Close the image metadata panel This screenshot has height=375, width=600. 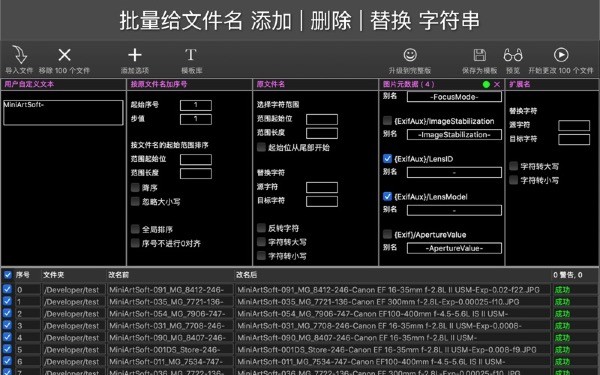pyautogui.click(x=497, y=85)
